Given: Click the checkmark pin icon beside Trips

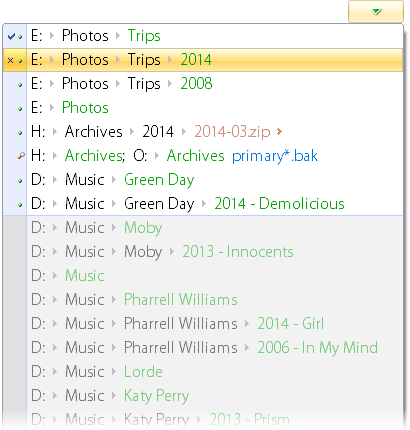Looking at the screenshot, I should pyautogui.click(x=11, y=36).
